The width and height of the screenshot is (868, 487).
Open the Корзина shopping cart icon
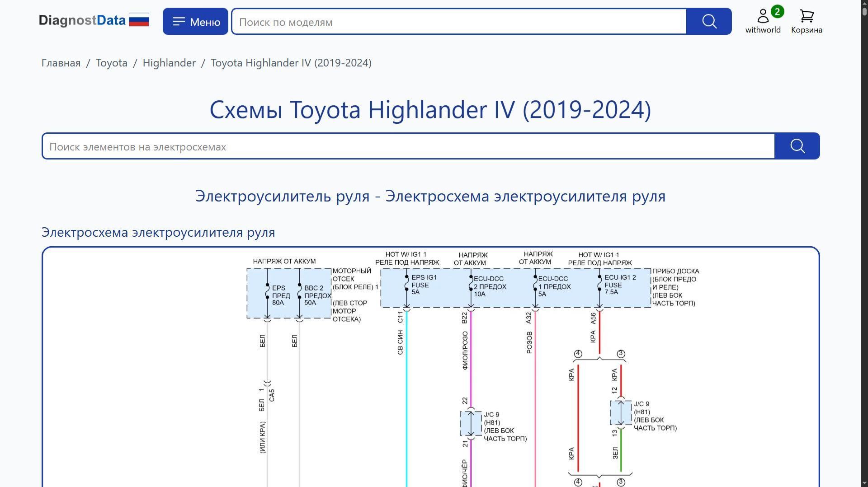806,17
